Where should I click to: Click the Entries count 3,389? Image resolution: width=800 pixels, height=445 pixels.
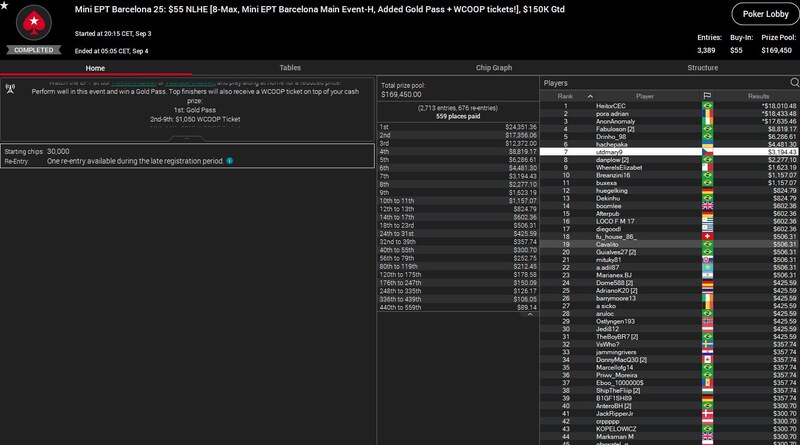coord(706,51)
